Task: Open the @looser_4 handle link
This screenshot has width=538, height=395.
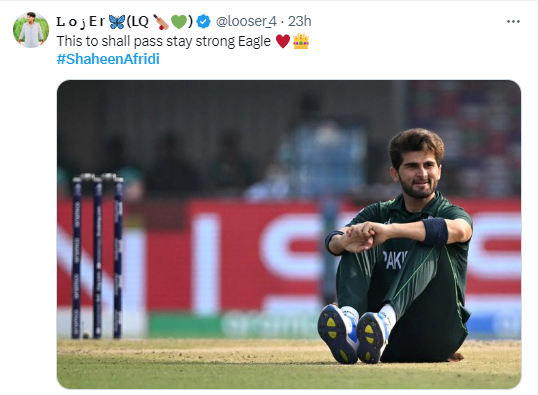Action: point(246,22)
